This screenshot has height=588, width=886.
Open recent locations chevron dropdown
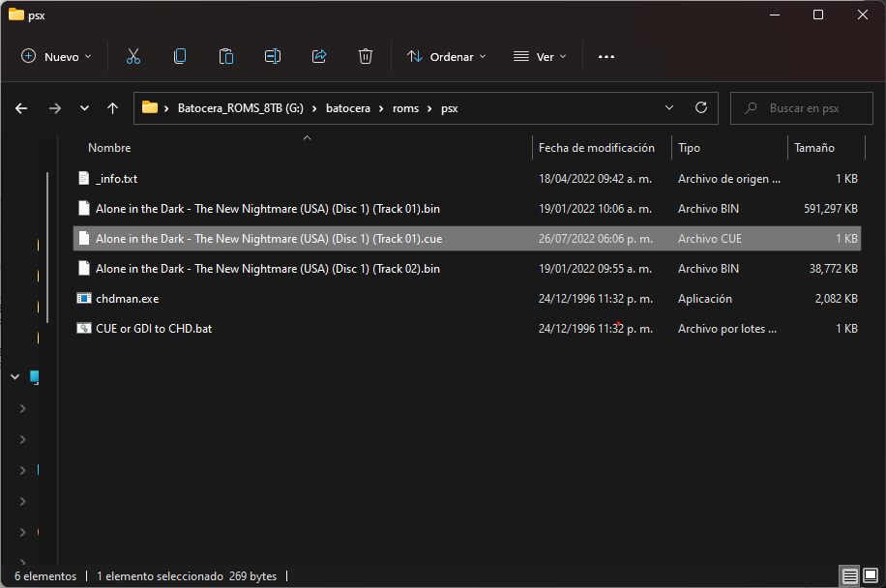(84, 108)
